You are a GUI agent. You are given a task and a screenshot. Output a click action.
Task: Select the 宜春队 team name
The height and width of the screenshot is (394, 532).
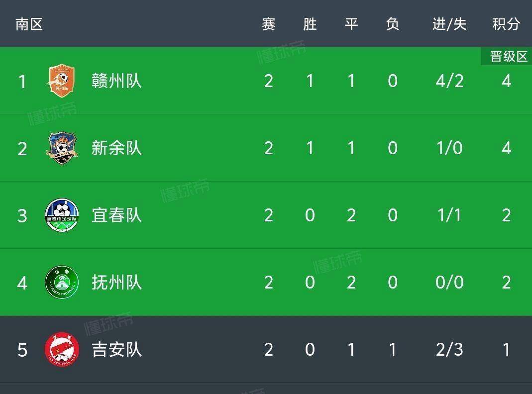pyautogui.click(x=116, y=215)
